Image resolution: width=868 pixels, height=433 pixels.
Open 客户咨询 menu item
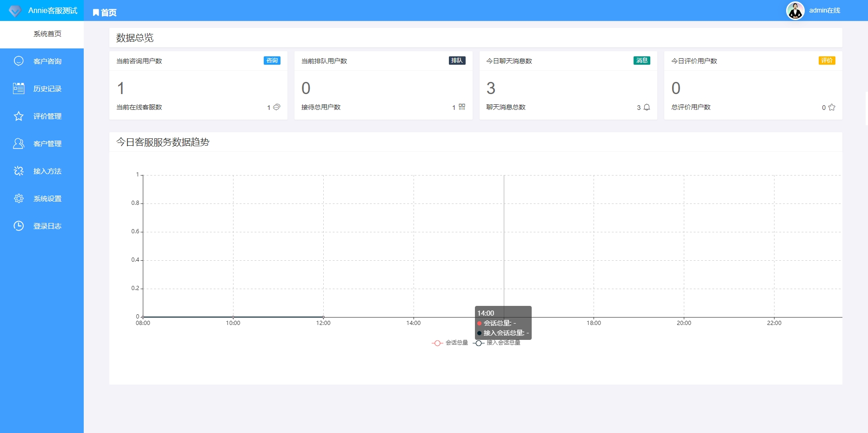coord(42,61)
